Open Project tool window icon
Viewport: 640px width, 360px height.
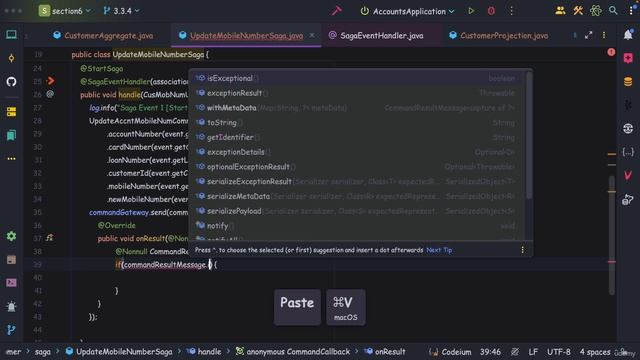tap(11, 35)
